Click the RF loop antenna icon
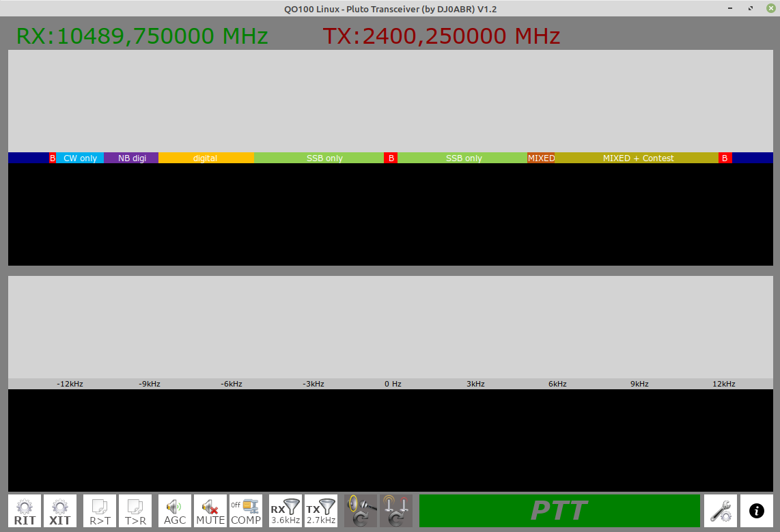 tap(396, 511)
